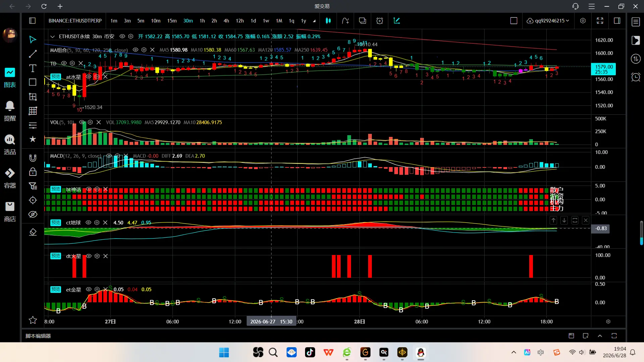The height and width of the screenshot is (362, 644).
Task: Open the store icon in sidebar
Action: coord(10,212)
